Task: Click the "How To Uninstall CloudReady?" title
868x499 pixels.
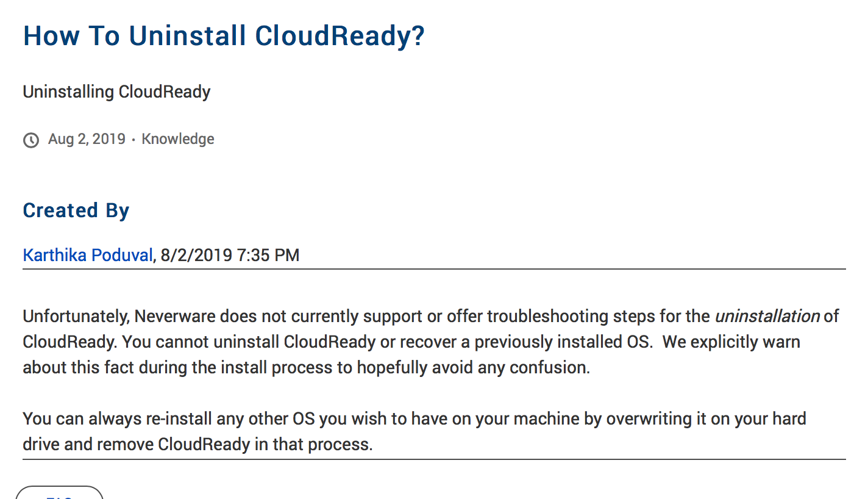Action: click(224, 37)
